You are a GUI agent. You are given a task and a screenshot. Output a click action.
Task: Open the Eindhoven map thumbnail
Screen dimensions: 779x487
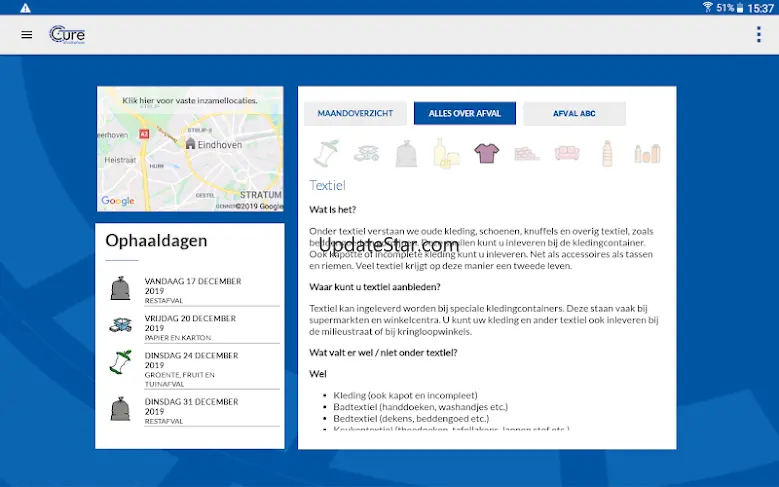point(190,149)
